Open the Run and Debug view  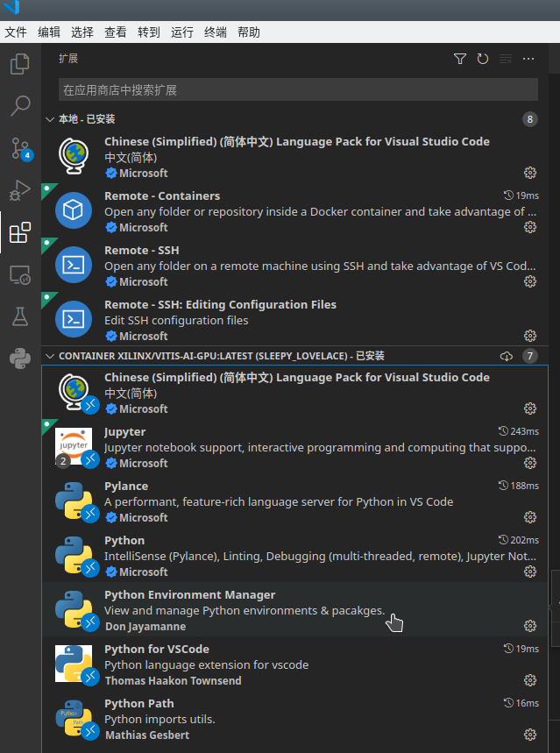[x=19, y=190]
